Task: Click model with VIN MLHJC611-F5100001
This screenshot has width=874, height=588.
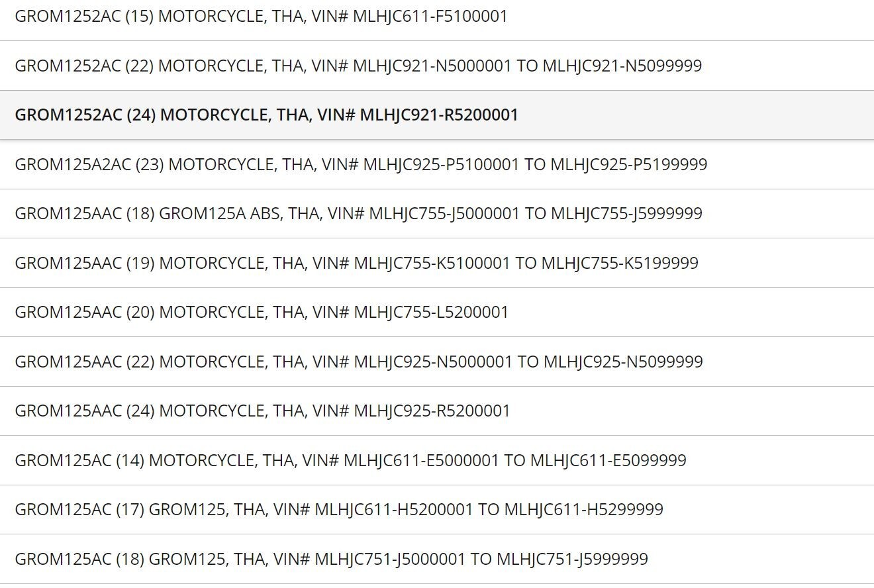Action: click(x=437, y=17)
